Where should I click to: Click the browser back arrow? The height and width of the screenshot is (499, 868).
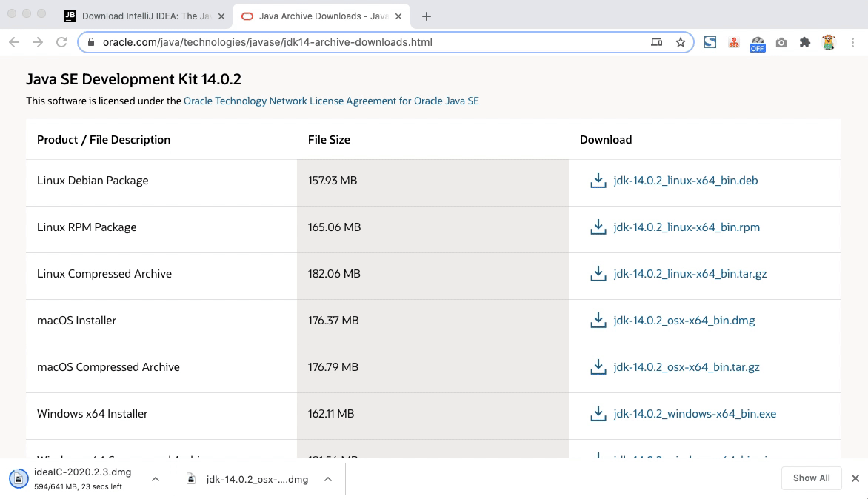pos(14,42)
